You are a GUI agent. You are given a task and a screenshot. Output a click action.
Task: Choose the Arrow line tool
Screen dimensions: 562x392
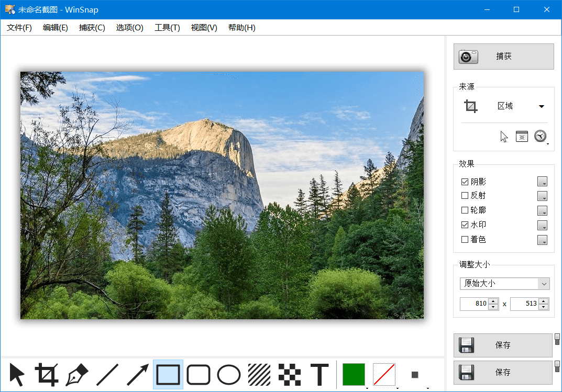[x=138, y=374]
